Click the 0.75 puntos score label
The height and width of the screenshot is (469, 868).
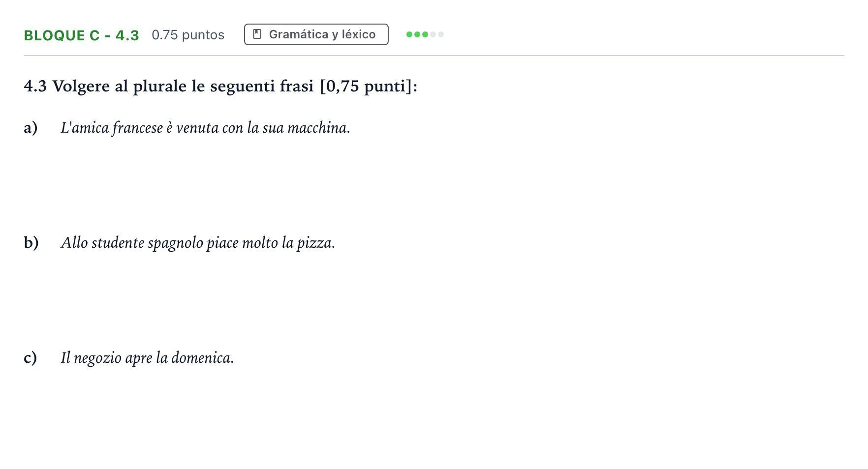coord(188,35)
